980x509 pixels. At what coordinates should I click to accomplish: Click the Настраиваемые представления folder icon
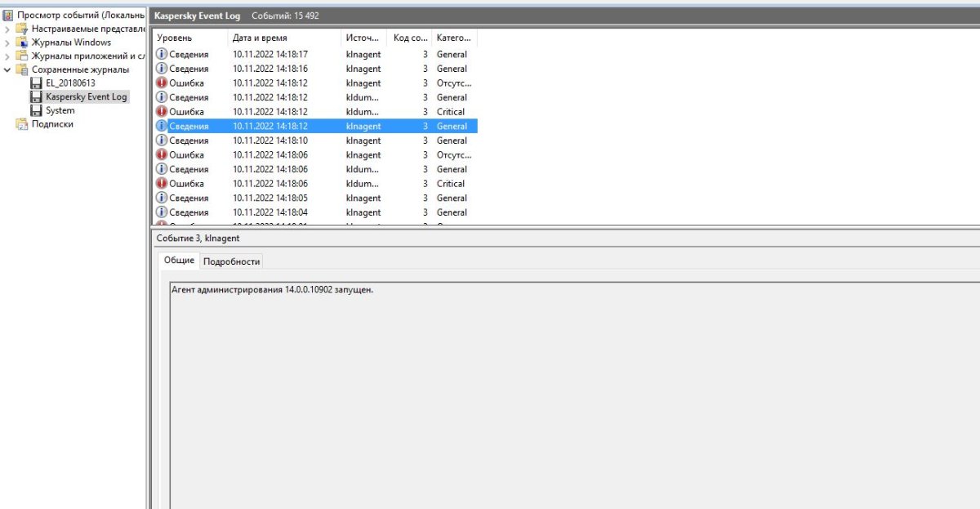coord(22,29)
